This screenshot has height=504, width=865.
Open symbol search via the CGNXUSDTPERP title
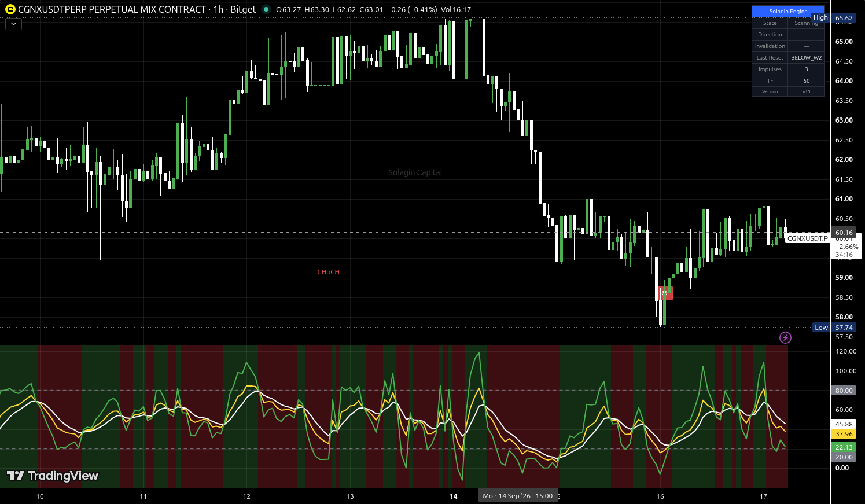pos(112,9)
